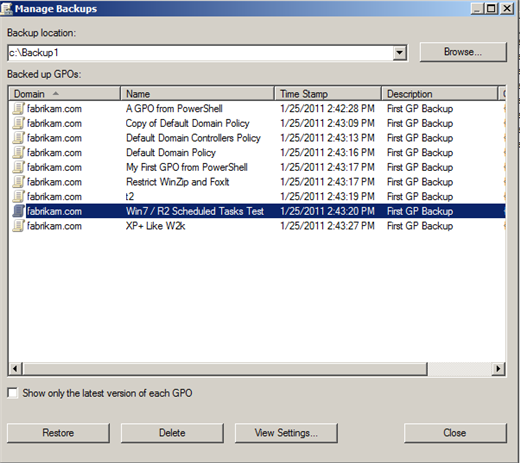Open the Backup location dropdown arrow
520x463 pixels.
pyautogui.click(x=399, y=53)
